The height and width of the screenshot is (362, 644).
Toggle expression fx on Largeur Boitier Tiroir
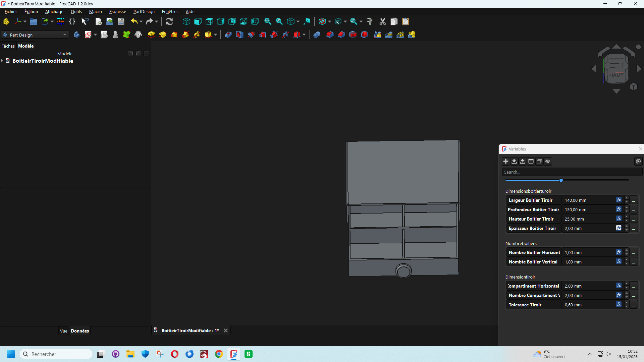[x=619, y=200]
